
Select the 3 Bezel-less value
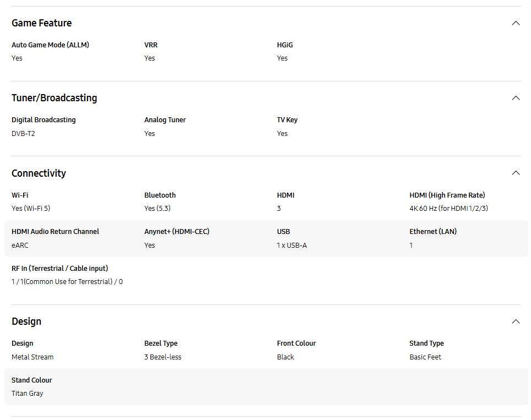162,357
